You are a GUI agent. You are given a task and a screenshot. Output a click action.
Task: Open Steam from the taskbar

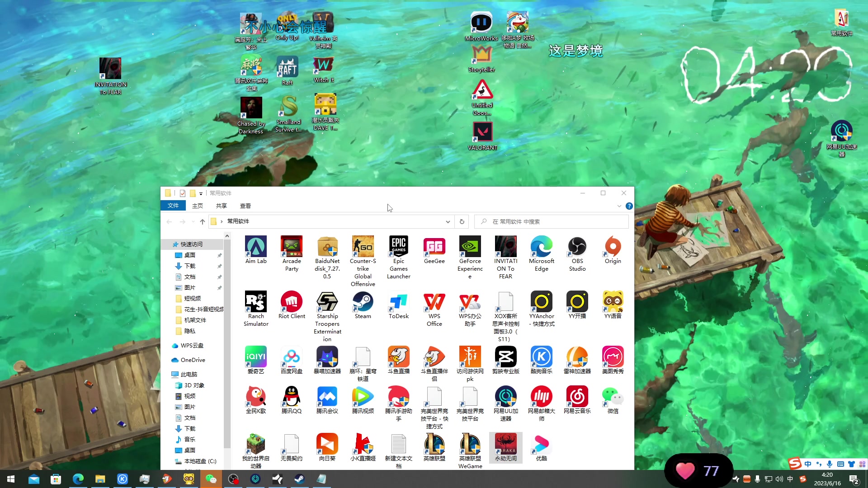coord(299,479)
